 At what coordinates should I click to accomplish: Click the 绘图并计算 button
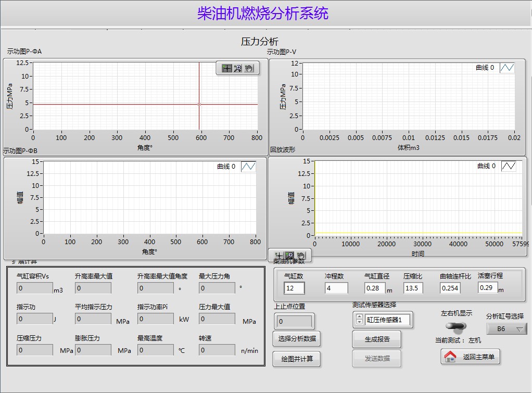pyautogui.click(x=297, y=359)
